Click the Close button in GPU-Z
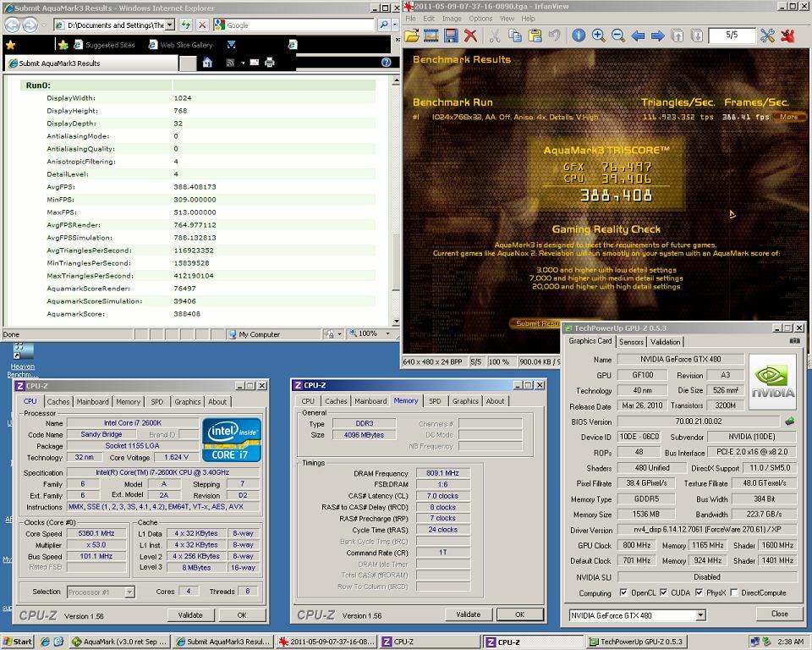Screen dimensions: 812x650 tap(780, 614)
